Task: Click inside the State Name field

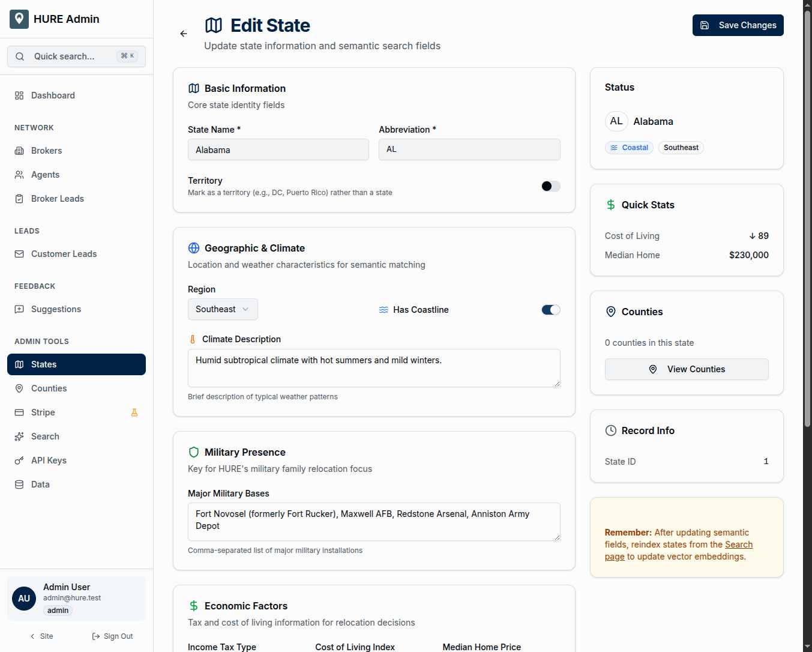Action: click(x=278, y=149)
